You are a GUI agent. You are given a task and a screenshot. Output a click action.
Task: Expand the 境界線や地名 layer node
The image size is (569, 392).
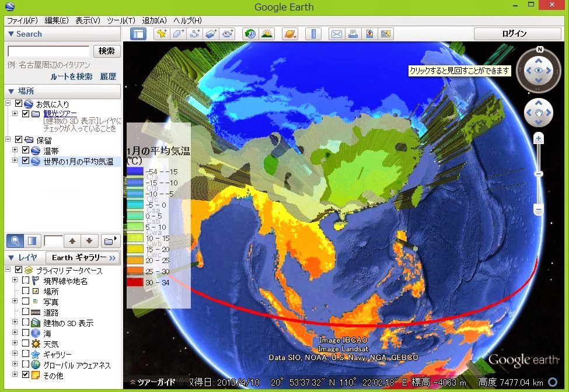click(x=15, y=280)
